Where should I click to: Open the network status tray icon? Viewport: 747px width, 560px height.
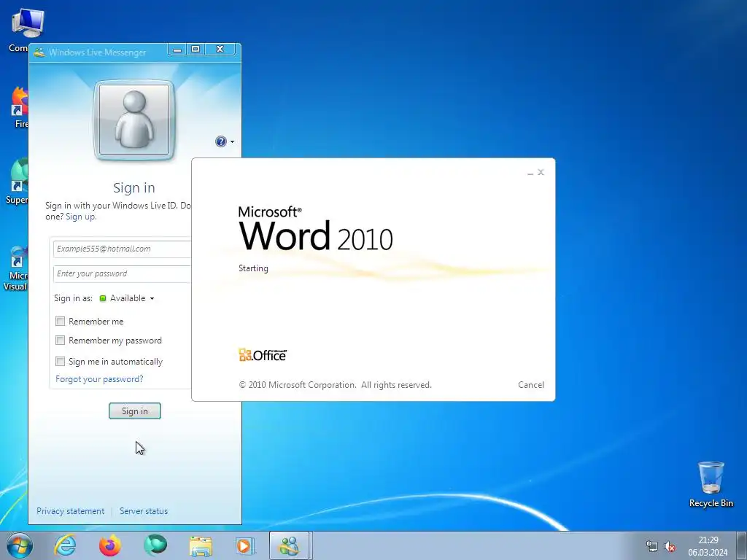[651, 546]
